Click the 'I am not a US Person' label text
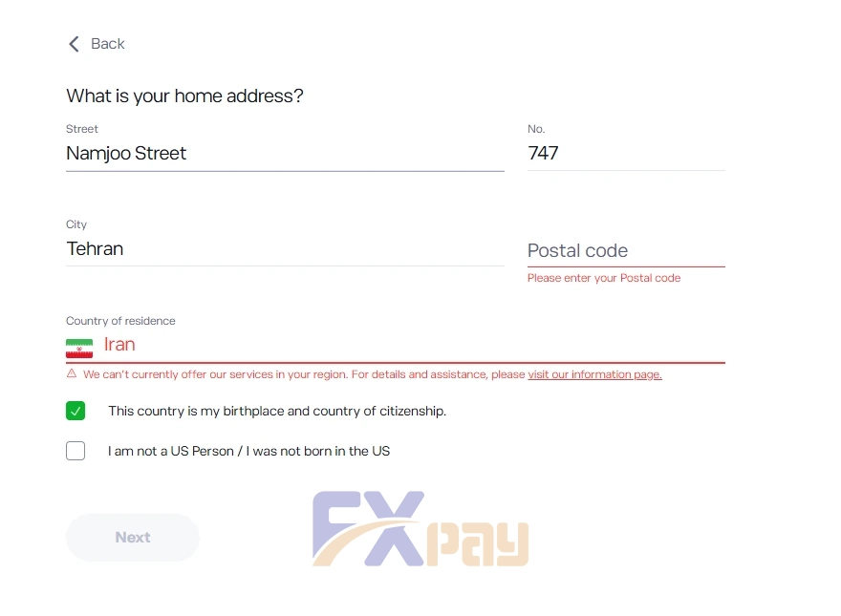 pos(248,451)
